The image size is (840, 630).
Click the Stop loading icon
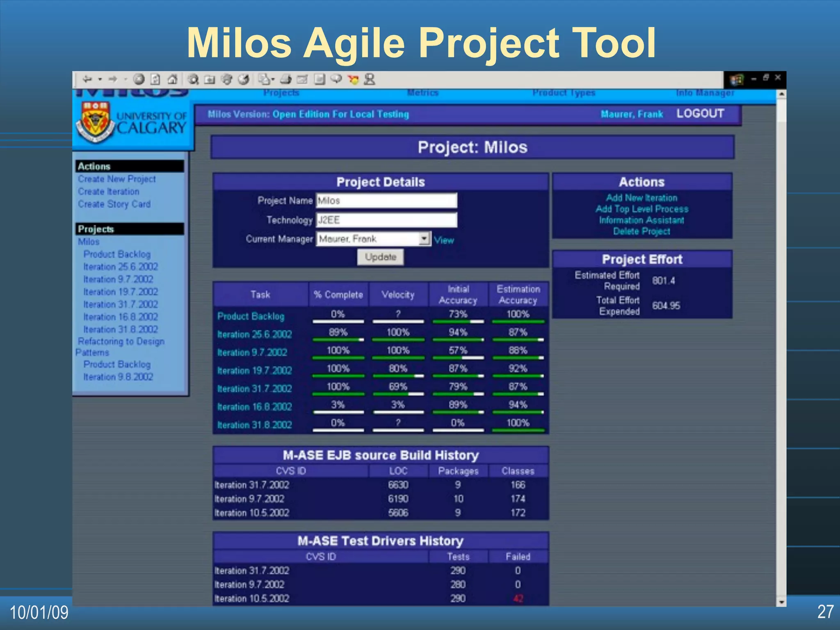point(139,79)
